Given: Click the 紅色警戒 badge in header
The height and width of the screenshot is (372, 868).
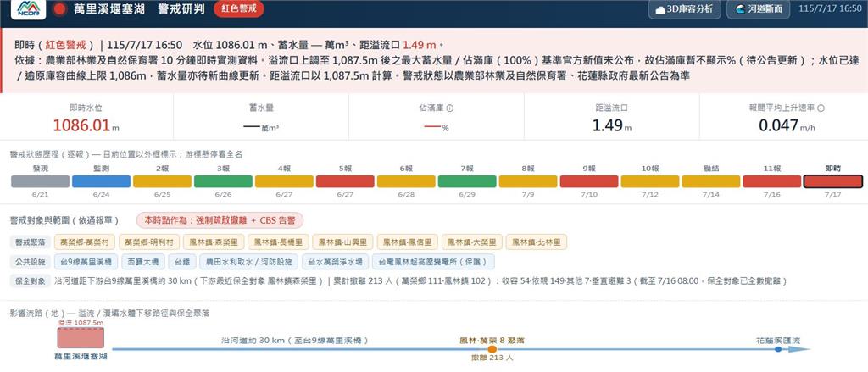Looking at the screenshot, I should (x=238, y=8).
